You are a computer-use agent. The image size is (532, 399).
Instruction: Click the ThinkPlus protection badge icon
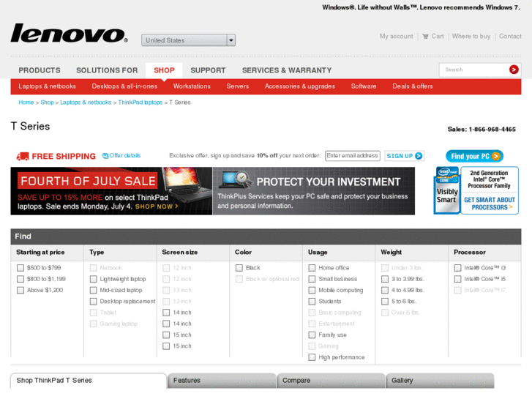click(x=236, y=179)
